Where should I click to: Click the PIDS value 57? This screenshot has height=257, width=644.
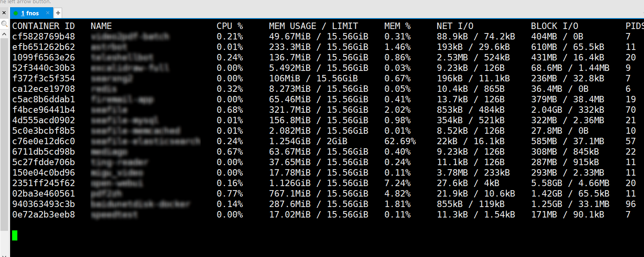tap(631, 141)
